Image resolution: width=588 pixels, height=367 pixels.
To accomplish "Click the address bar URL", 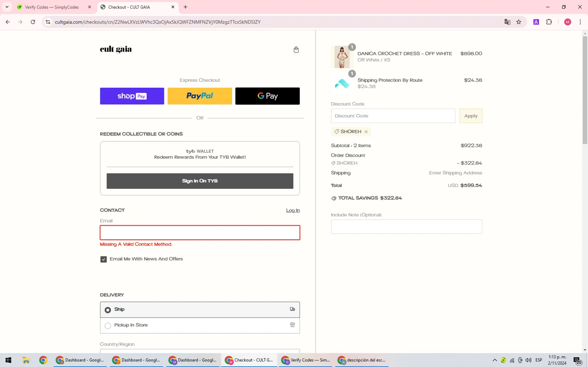I will point(158,22).
